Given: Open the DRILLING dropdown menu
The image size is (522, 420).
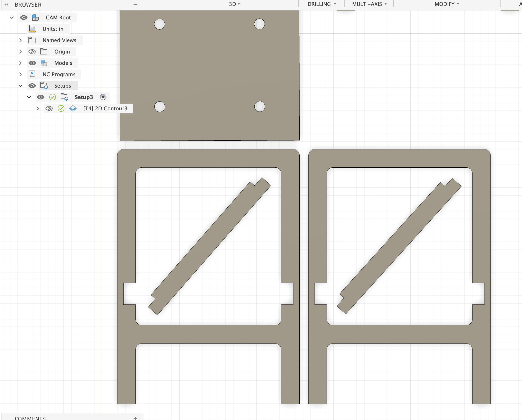Looking at the screenshot, I should tap(322, 4).
